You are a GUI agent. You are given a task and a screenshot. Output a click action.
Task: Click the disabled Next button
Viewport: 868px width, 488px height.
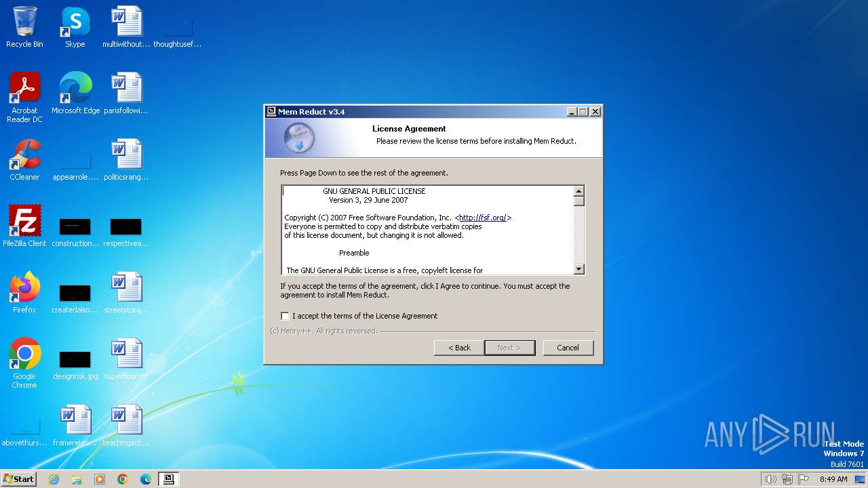510,348
